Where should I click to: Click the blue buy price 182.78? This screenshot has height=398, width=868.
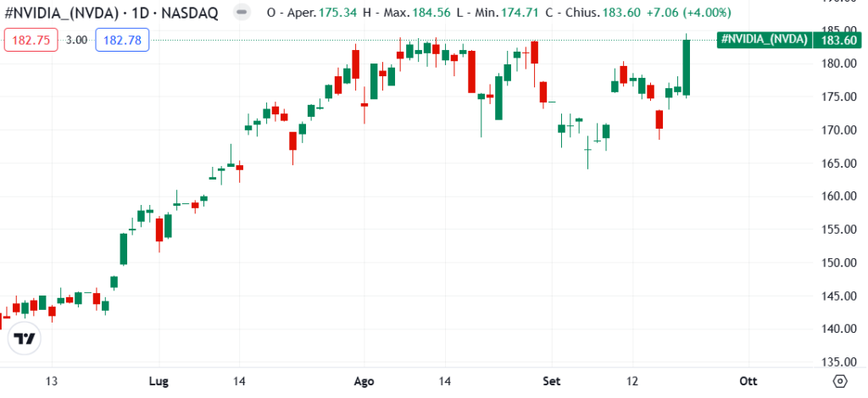[x=122, y=41]
